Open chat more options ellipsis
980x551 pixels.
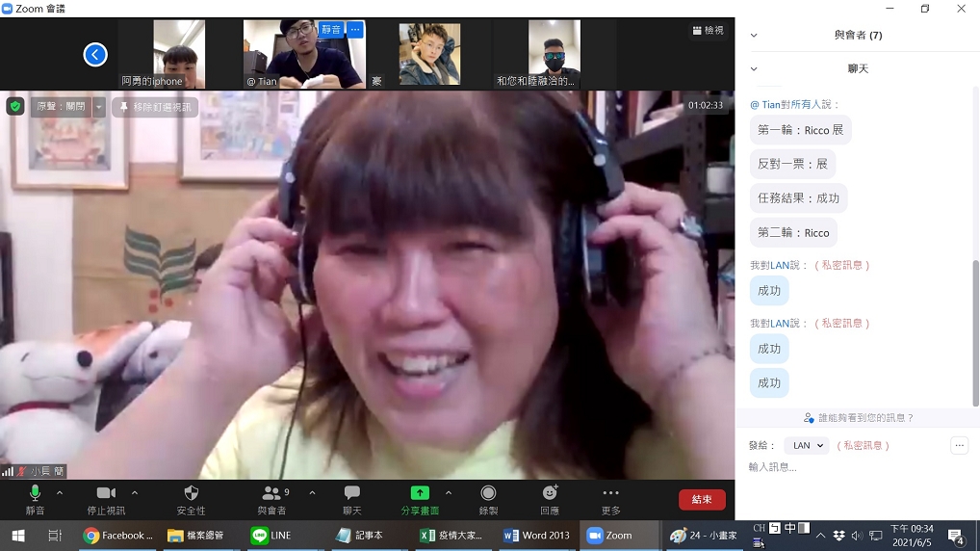(x=960, y=445)
